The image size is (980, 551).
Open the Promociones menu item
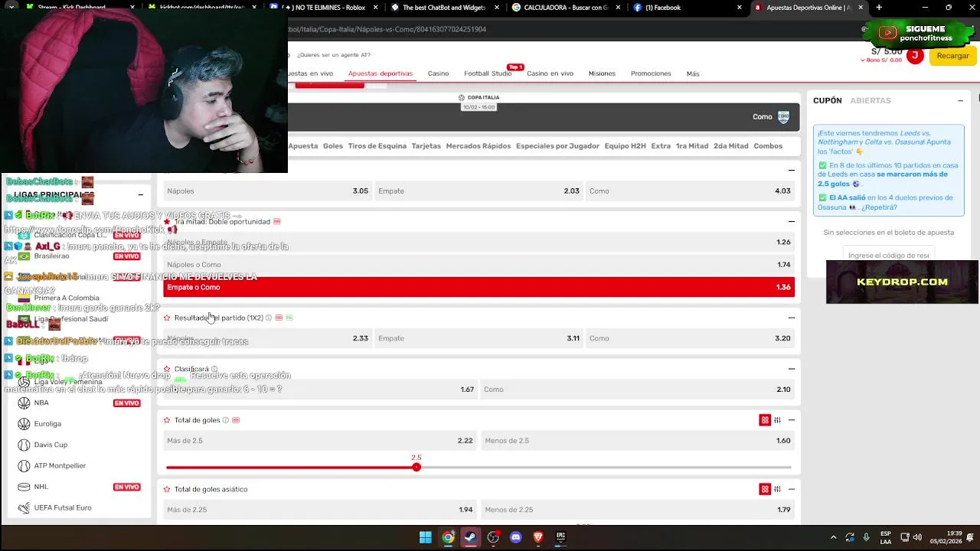[651, 73]
